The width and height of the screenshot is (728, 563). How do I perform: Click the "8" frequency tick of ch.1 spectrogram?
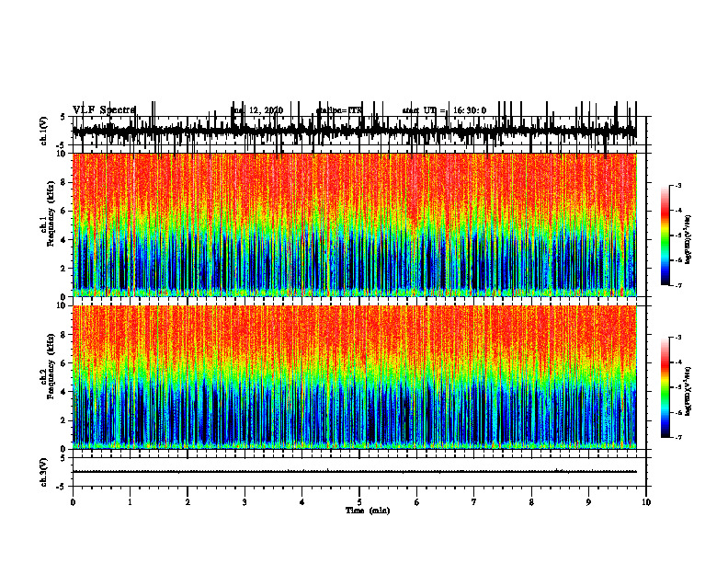pos(64,182)
